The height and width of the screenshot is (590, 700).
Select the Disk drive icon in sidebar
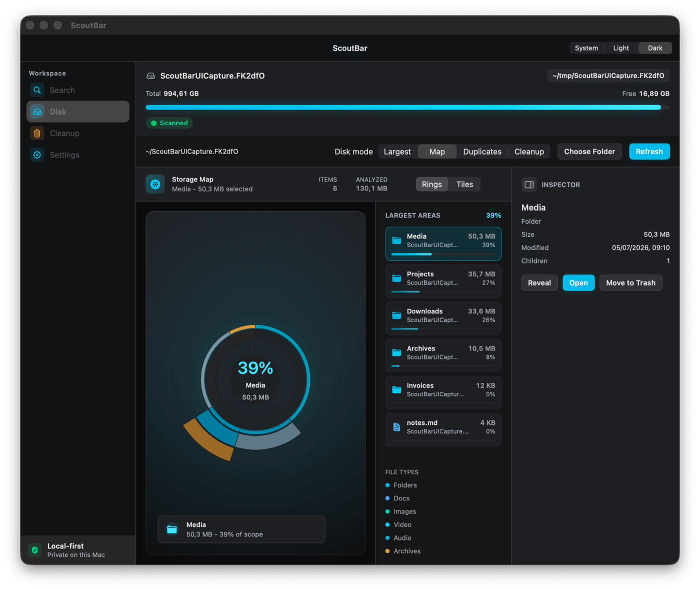(37, 112)
